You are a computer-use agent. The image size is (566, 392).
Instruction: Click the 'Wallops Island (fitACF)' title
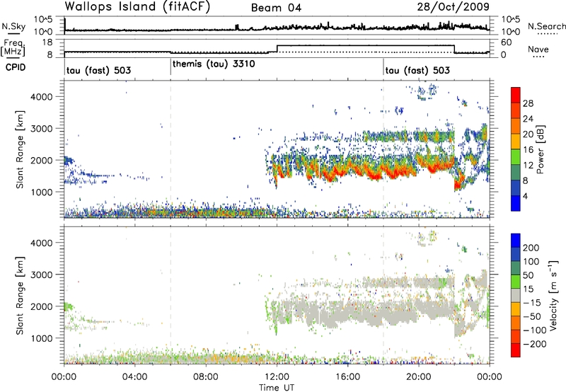tap(137, 7)
